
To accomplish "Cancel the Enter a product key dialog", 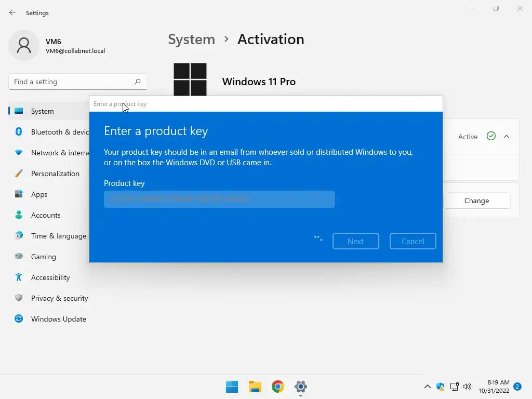I will [413, 241].
